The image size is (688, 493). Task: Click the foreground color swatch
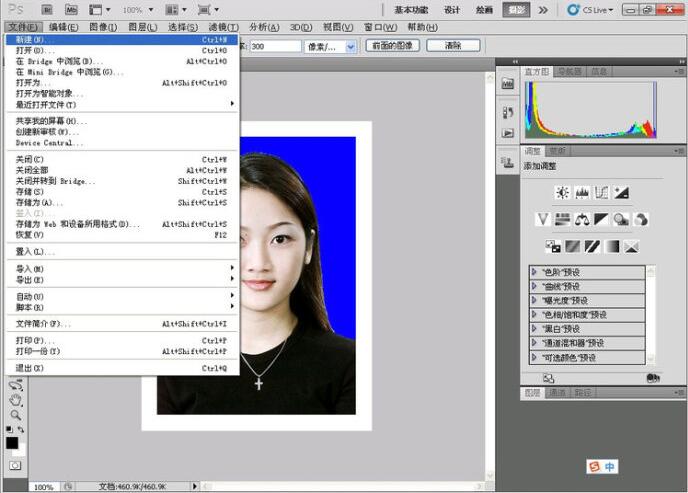[x=12, y=442]
